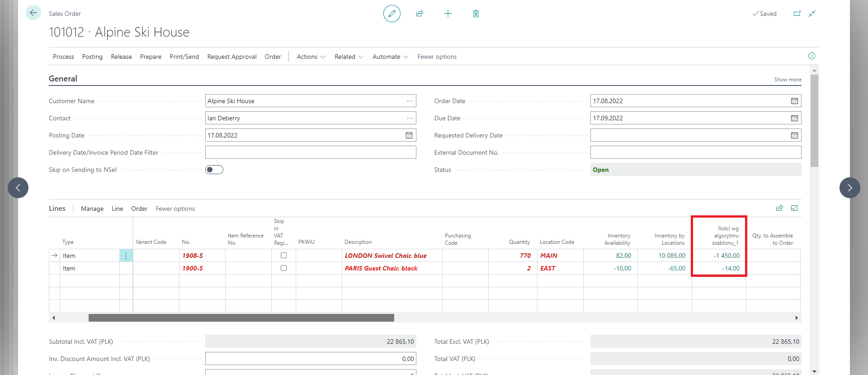Image resolution: width=868 pixels, height=375 pixels.
Task: Click Fewer options in Lines section
Action: coord(175,209)
